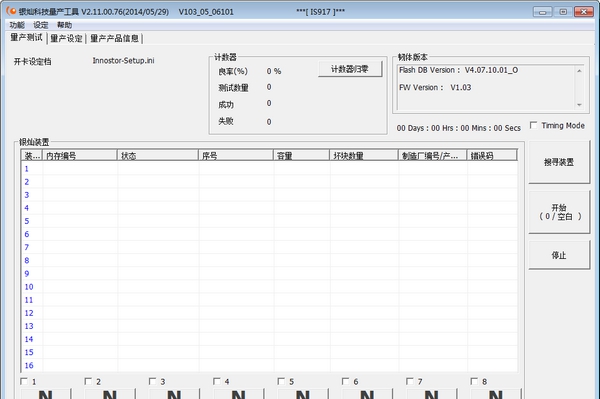Viewport: 600px width, 399px height.
Task: Close the mass production tool window
Action: click(584, 12)
